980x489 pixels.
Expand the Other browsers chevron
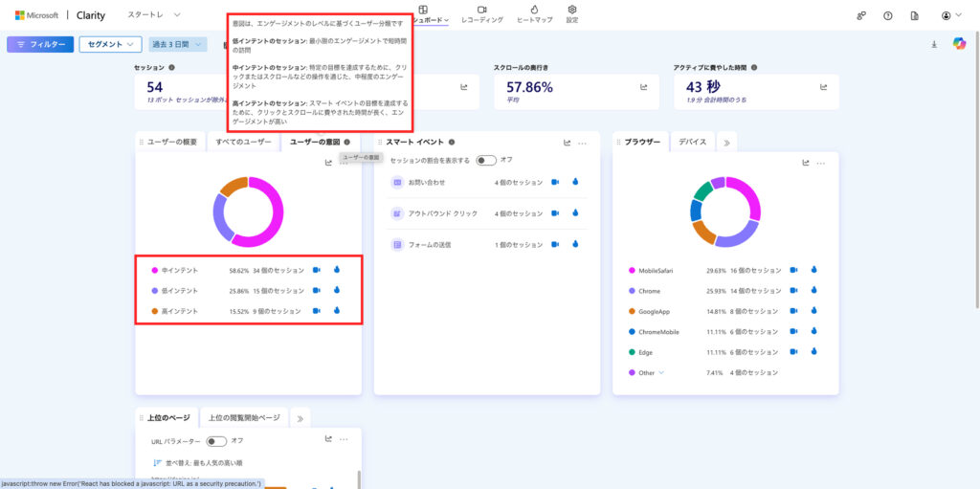[660, 372]
